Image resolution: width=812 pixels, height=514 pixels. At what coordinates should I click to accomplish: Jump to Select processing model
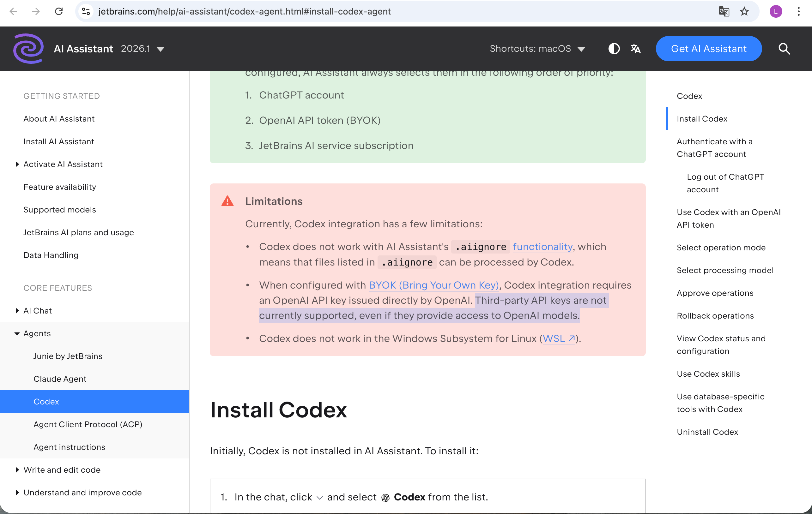(725, 270)
